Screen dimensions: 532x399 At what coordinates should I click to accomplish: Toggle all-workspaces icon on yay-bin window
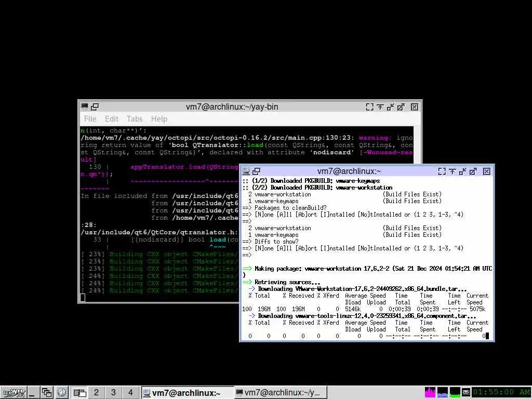pos(95,107)
